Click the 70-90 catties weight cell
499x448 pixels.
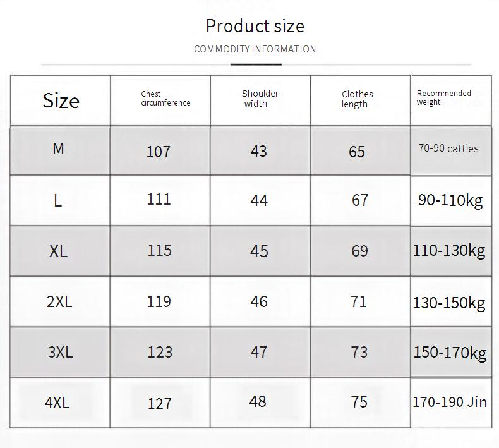(448, 149)
